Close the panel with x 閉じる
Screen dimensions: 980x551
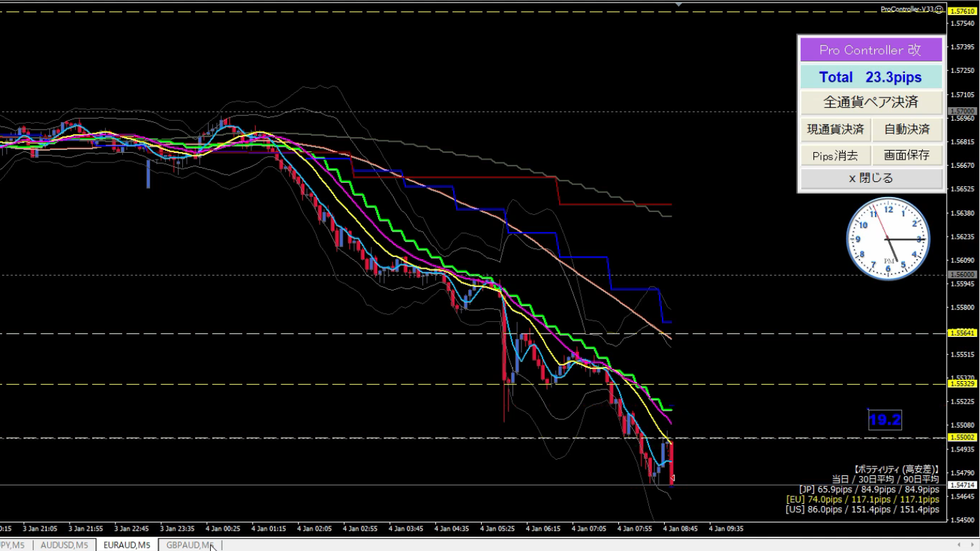click(x=871, y=179)
